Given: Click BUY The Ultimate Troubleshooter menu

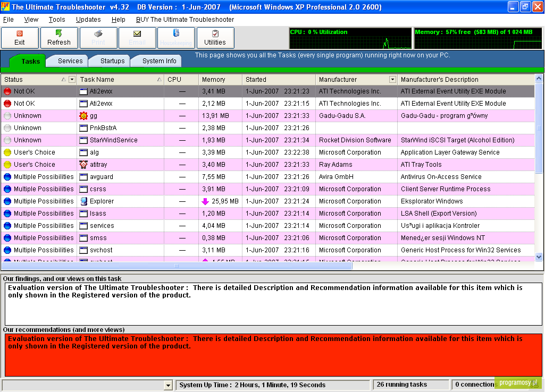Looking at the screenshot, I should pos(185,20).
